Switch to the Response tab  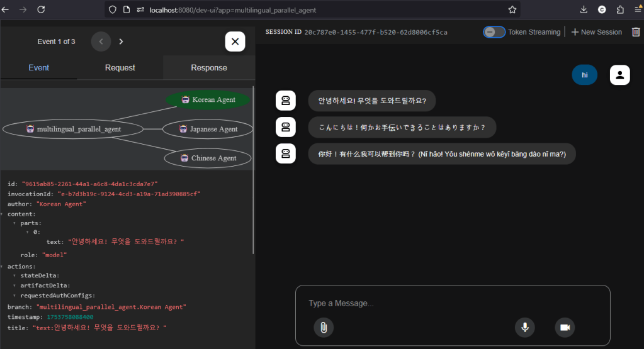click(x=209, y=68)
